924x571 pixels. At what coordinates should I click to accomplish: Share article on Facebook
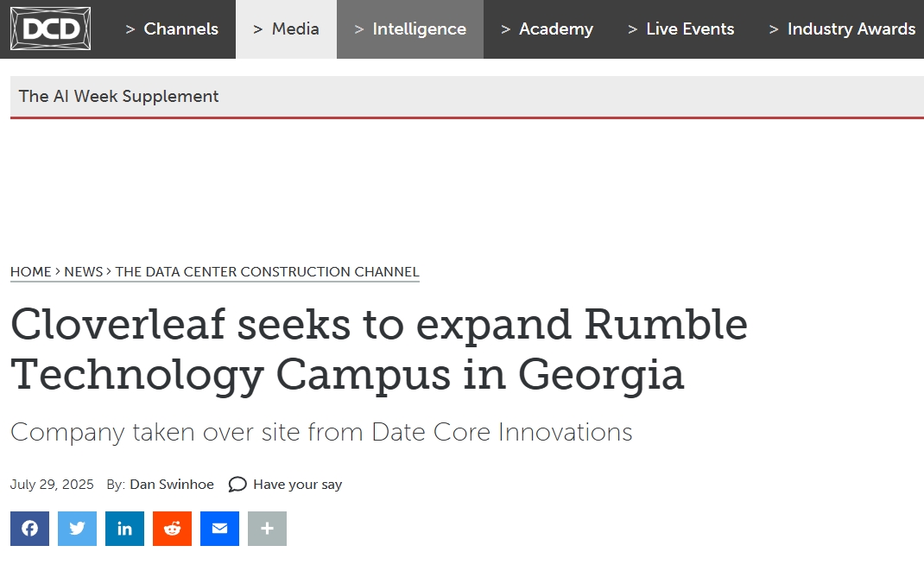[x=29, y=529]
